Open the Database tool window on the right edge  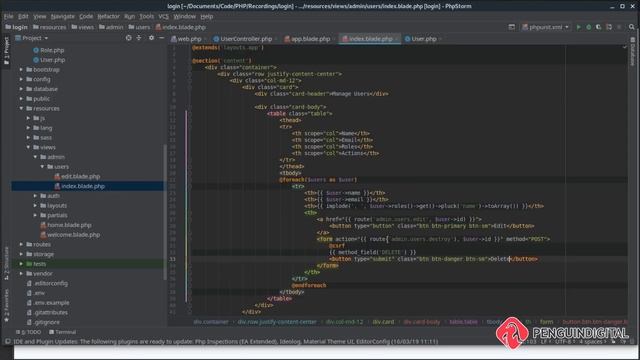(633, 51)
